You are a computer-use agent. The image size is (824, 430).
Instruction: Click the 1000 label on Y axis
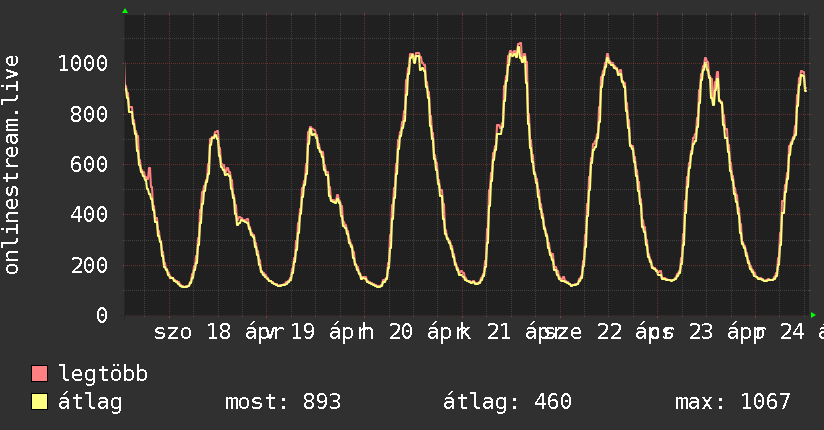coord(82,64)
